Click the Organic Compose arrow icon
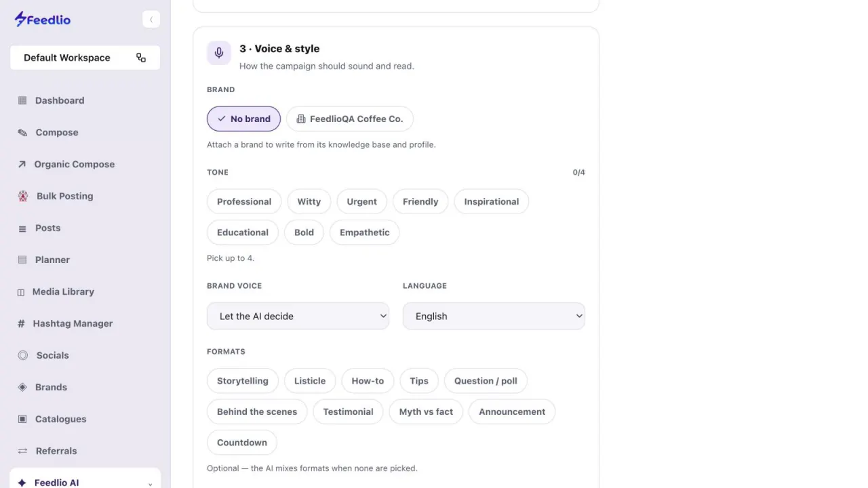 pyautogui.click(x=22, y=164)
